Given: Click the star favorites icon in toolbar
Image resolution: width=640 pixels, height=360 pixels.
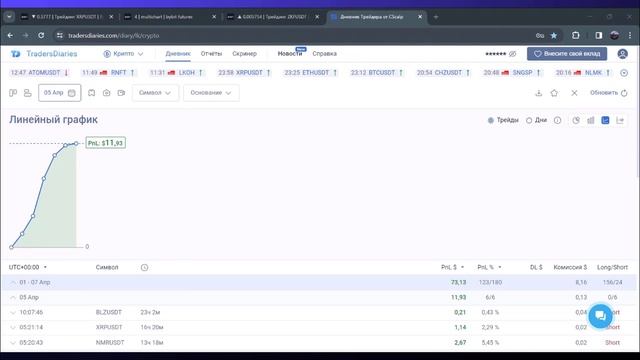Looking at the screenshot, I should click(554, 93).
